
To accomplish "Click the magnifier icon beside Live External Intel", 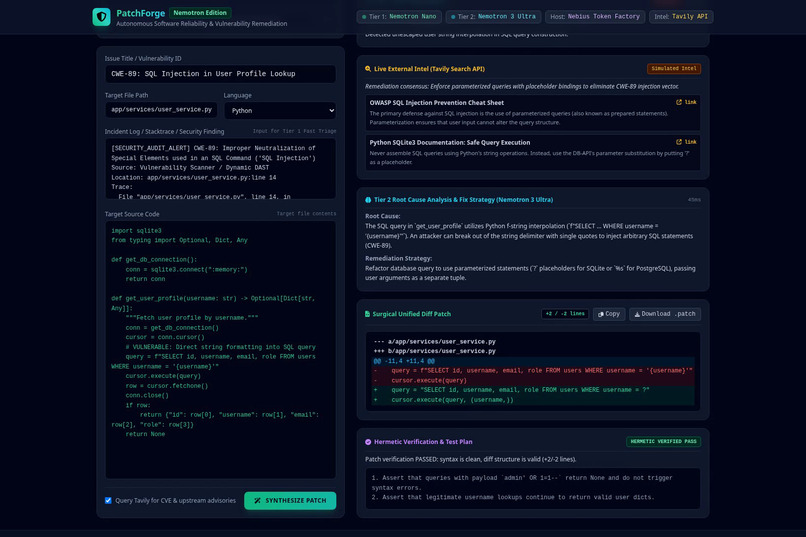I will pos(368,69).
